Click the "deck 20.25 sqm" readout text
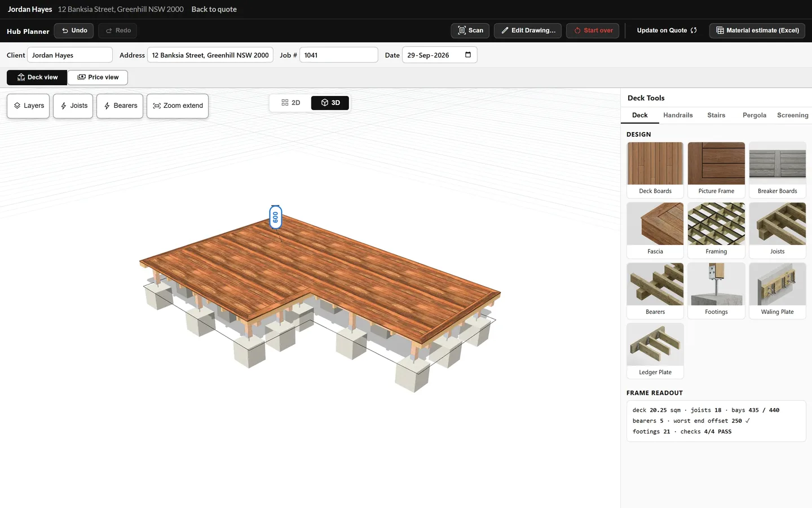This screenshot has height=508, width=812. pyautogui.click(x=656, y=410)
